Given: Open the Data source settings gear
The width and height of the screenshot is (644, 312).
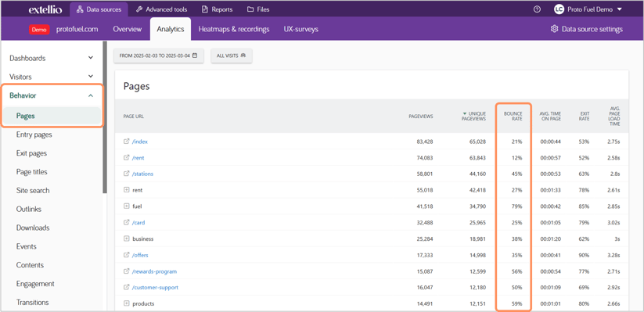Looking at the screenshot, I should [x=555, y=29].
